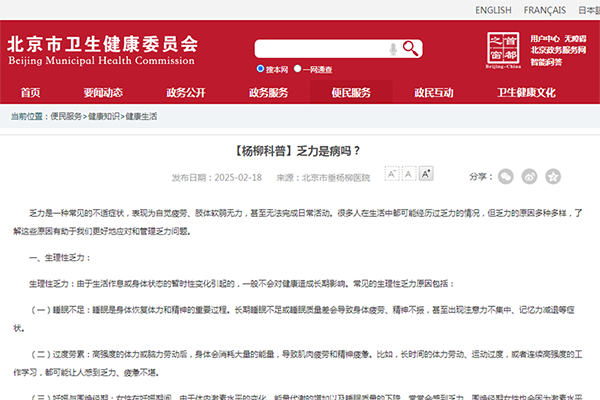Open the 用户中心 link
Screen dimensions: 600x400
coord(546,38)
